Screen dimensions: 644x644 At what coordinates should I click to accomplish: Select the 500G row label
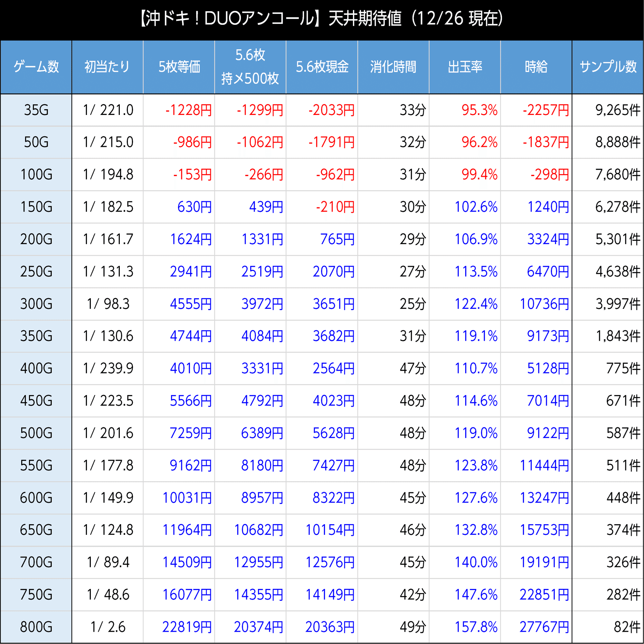[x=36, y=433]
